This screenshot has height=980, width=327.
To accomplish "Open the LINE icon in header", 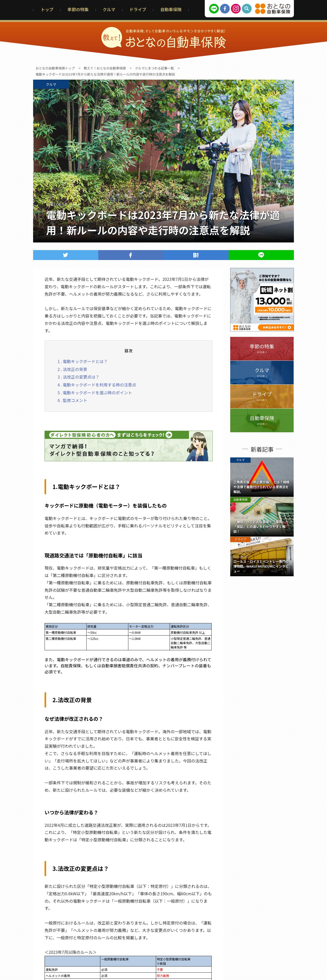I will (214, 8).
